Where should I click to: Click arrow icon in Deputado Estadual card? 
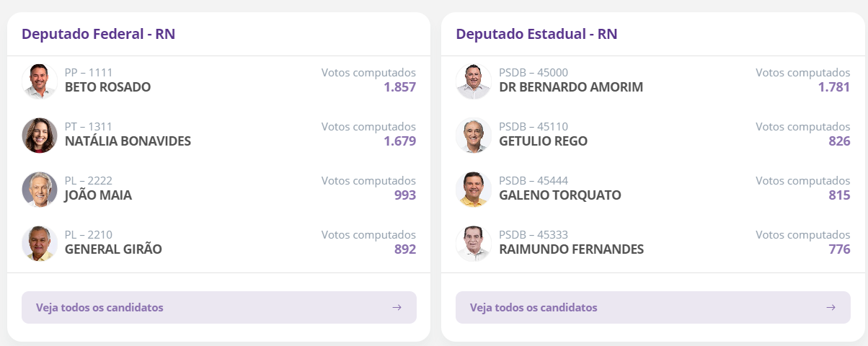(x=831, y=308)
